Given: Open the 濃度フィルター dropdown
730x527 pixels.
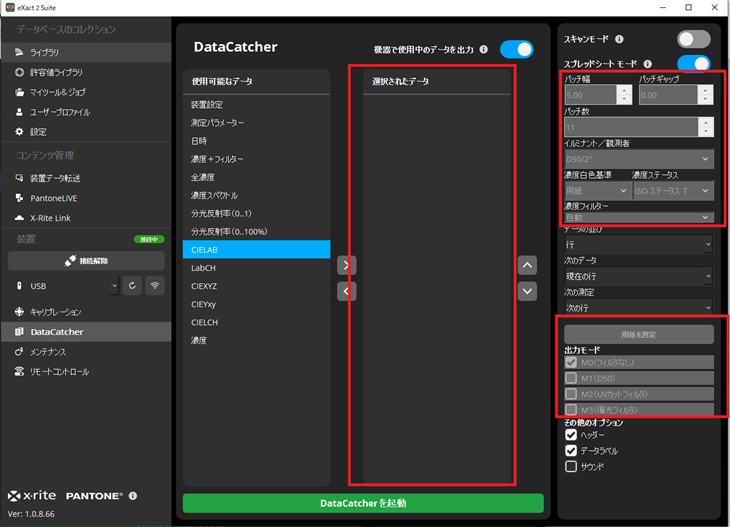Looking at the screenshot, I should pos(638,217).
